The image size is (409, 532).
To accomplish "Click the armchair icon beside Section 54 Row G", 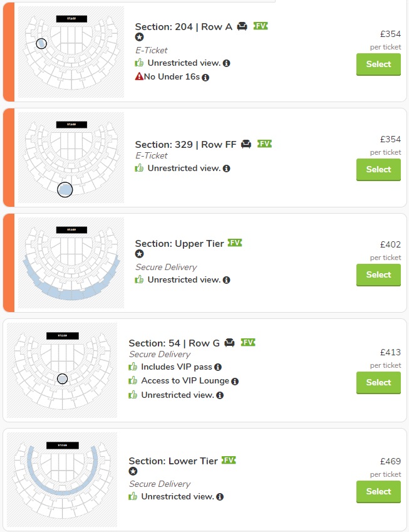I will tap(230, 343).
